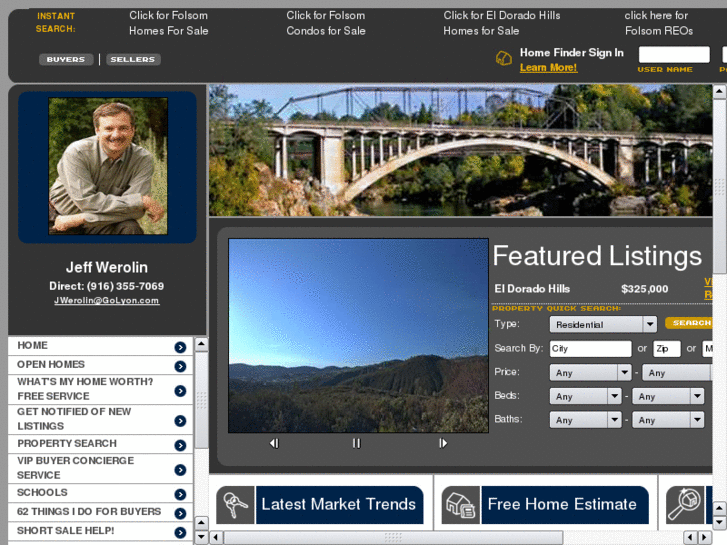Image resolution: width=727 pixels, height=545 pixels.
Task: Click Jeff Werolin's portrait photo
Action: click(108, 166)
